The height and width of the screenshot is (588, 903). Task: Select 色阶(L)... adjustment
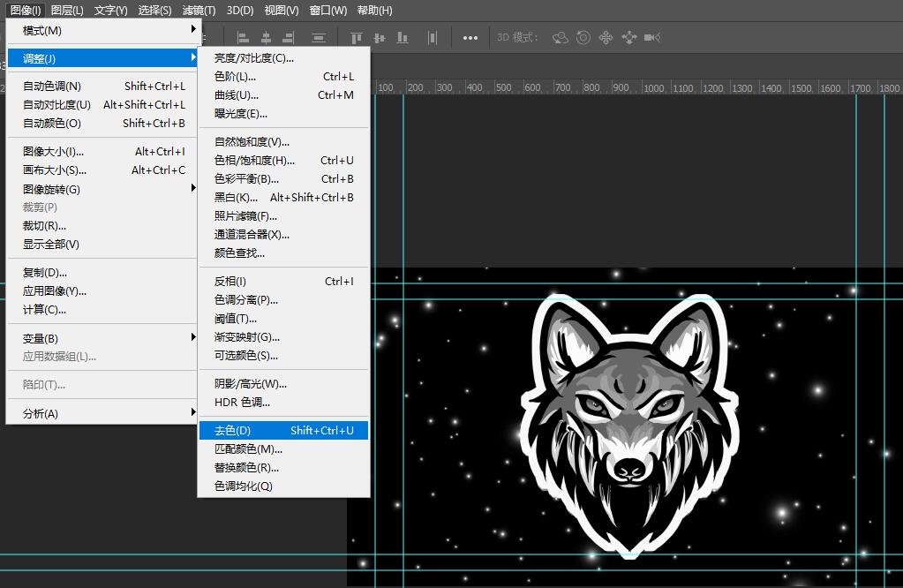point(284,77)
